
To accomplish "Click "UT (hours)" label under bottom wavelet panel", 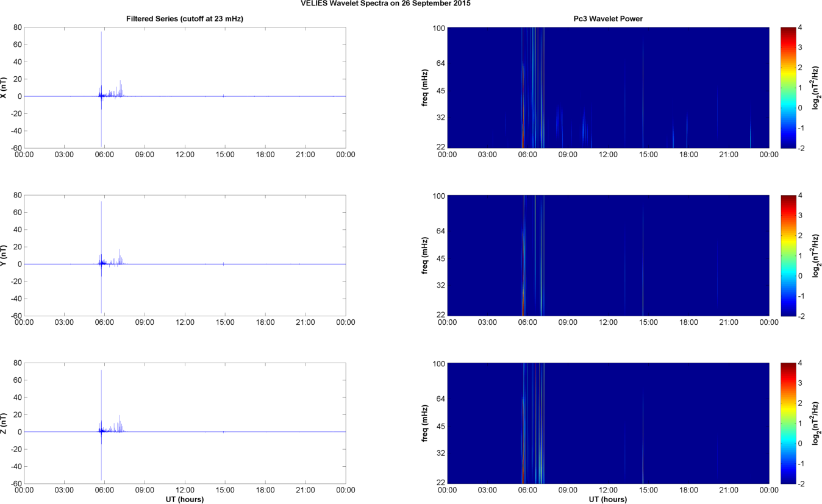I will tap(608, 499).
